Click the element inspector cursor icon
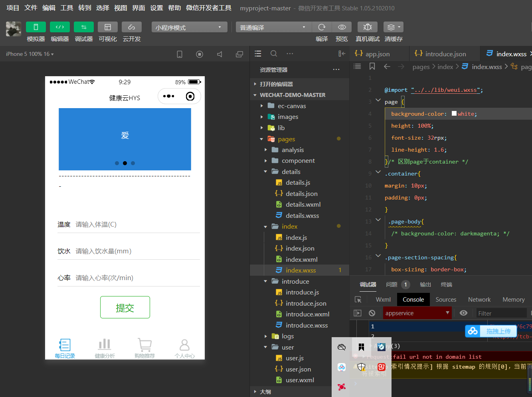The image size is (532, 397). (x=358, y=300)
